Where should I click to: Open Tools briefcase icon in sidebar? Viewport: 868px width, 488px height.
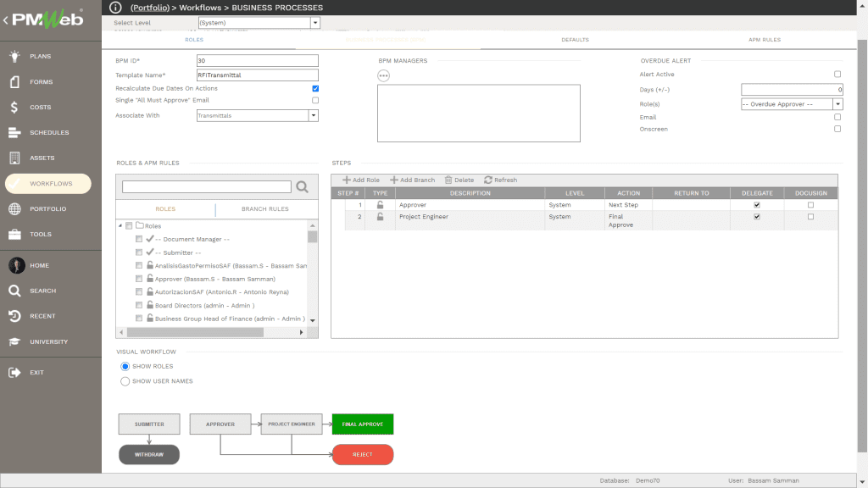tap(15, 234)
